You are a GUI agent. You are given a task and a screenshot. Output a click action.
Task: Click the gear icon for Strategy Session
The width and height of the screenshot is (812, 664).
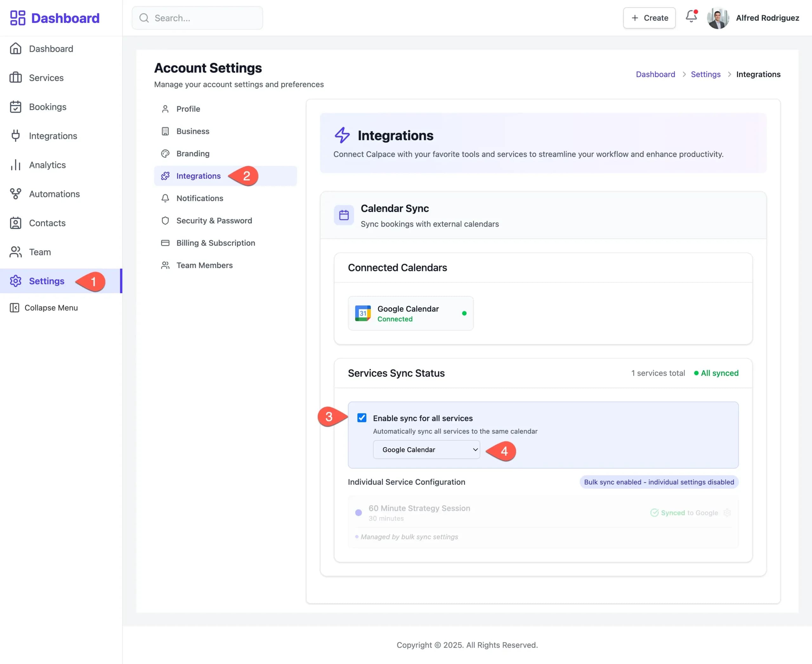727,513
